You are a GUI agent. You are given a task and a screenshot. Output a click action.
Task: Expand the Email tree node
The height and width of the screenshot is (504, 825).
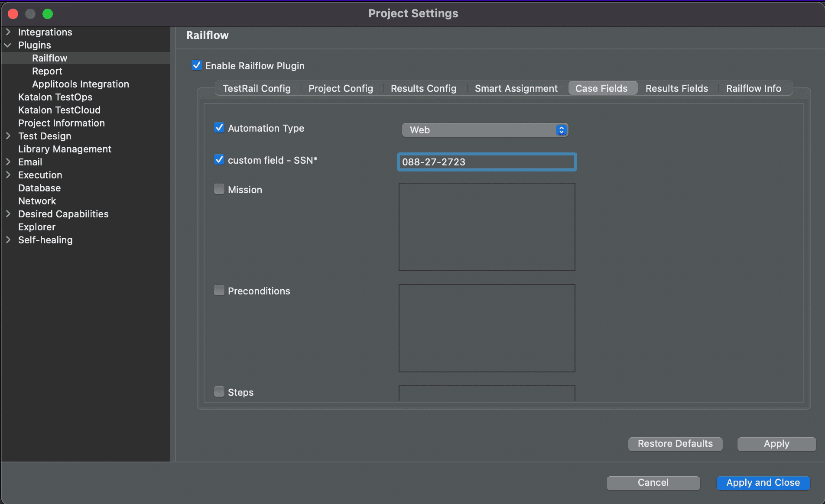coord(8,162)
